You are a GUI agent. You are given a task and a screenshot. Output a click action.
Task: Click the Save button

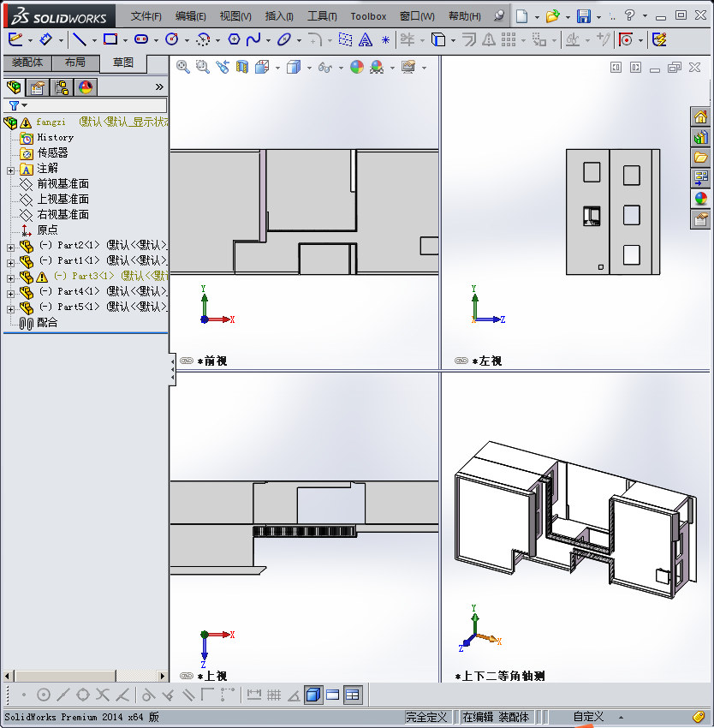[584, 16]
